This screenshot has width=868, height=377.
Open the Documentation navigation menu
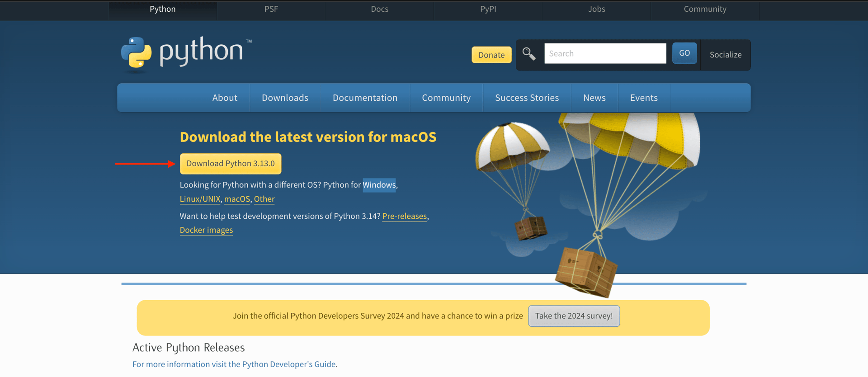365,98
